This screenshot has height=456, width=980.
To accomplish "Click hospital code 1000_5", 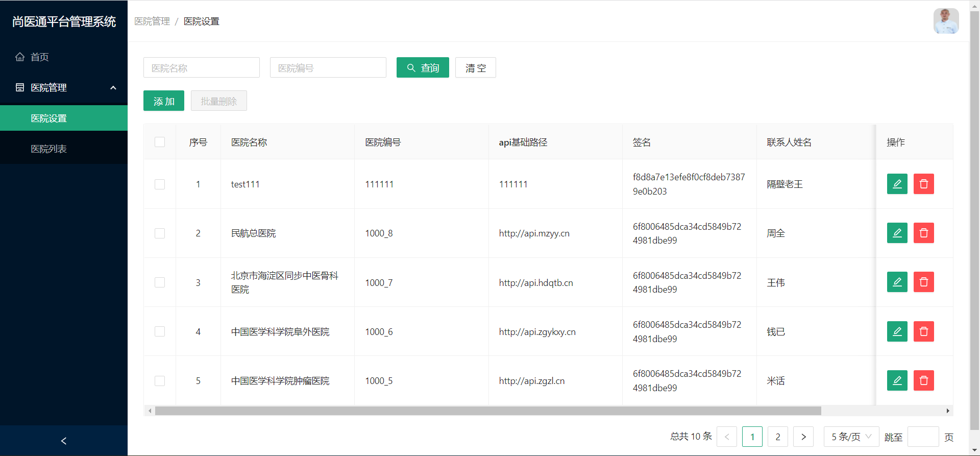I will pos(379,381).
